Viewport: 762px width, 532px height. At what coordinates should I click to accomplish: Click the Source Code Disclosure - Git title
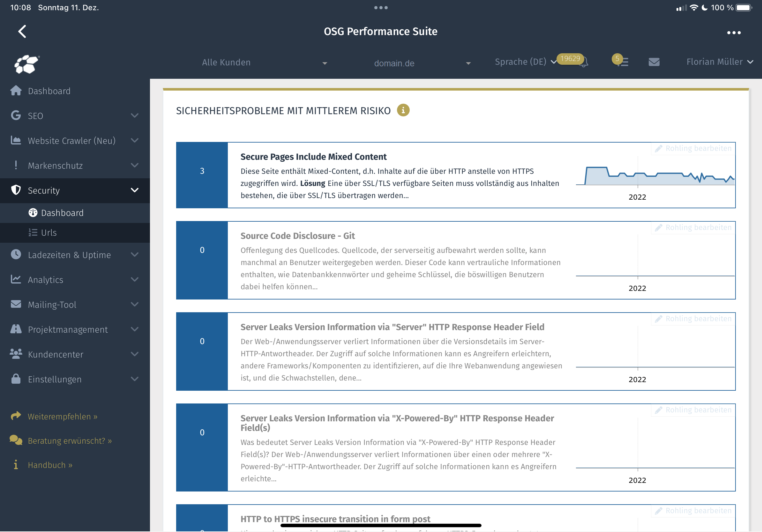297,236
